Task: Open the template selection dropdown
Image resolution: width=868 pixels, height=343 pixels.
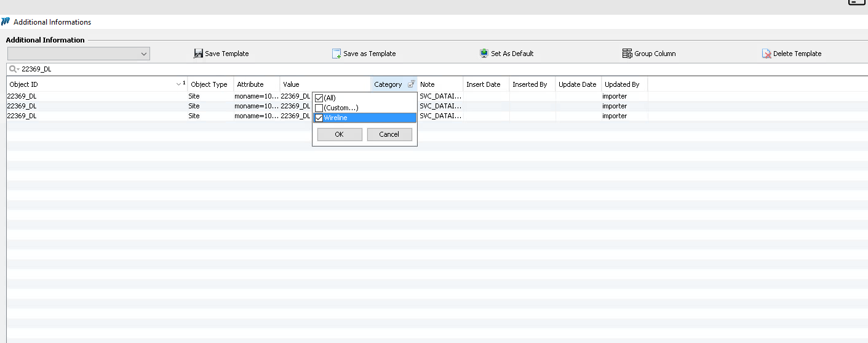Action: tap(144, 54)
